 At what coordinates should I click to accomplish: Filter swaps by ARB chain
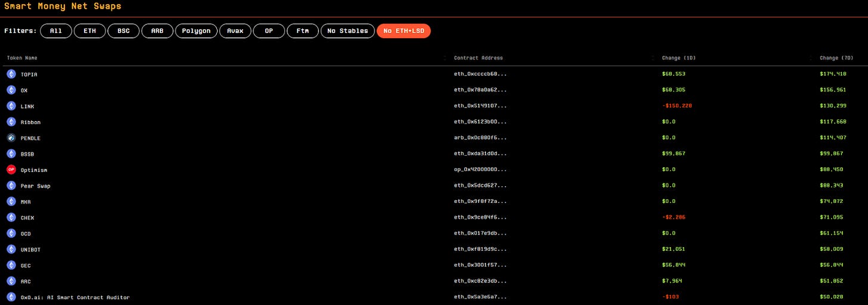[157, 31]
